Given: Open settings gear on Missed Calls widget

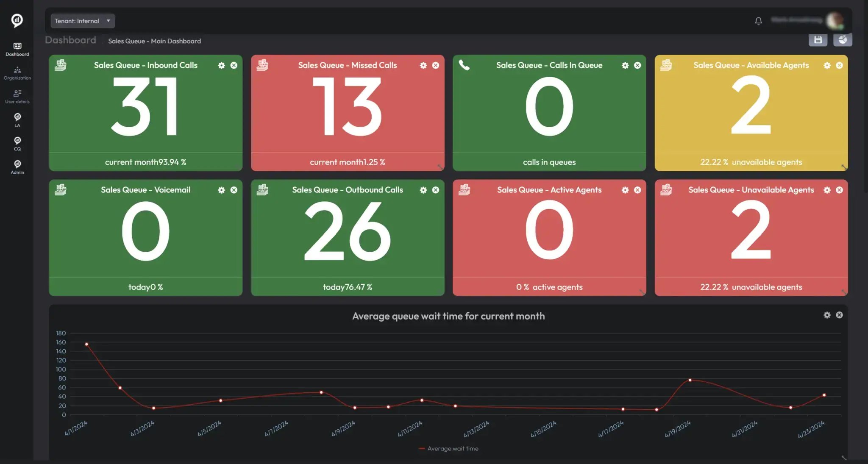Looking at the screenshot, I should [423, 65].
